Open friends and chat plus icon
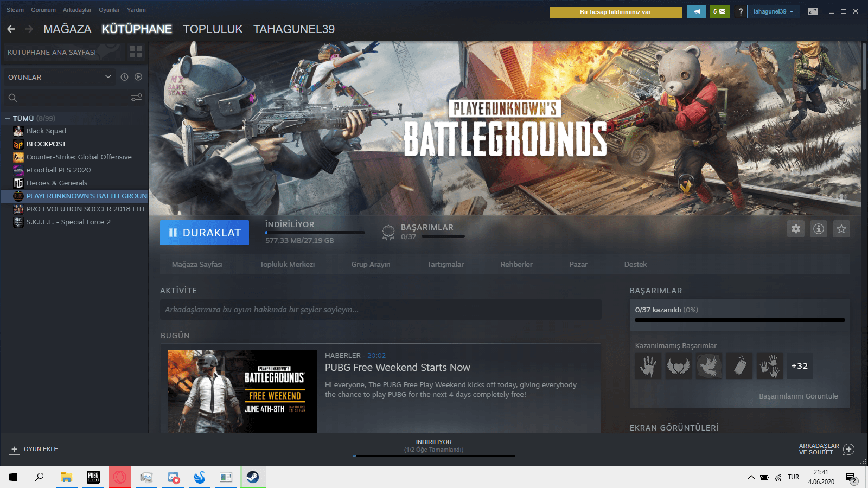This screenshot has width=868, height=488. click(x=849, y=449)
